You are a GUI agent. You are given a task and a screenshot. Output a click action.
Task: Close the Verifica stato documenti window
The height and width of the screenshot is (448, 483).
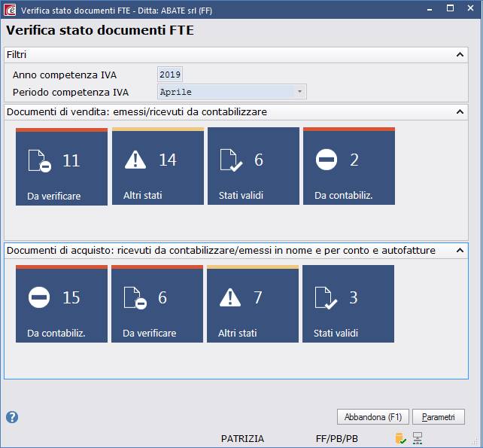[x=470, y=8]
